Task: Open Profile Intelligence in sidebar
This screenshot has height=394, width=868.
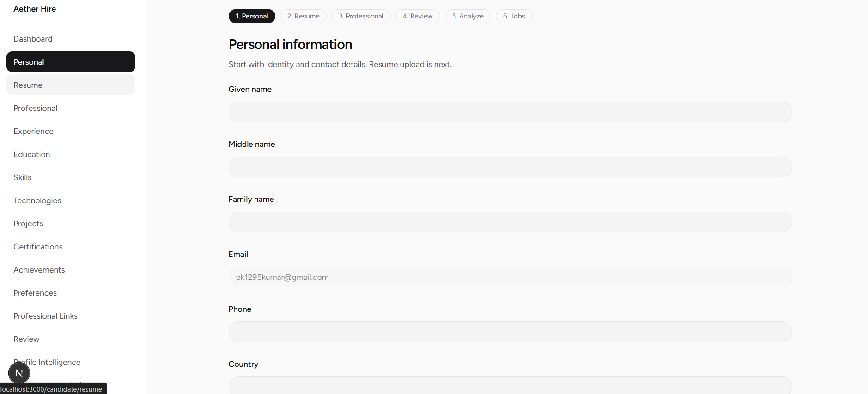Action: coord(71,362)
